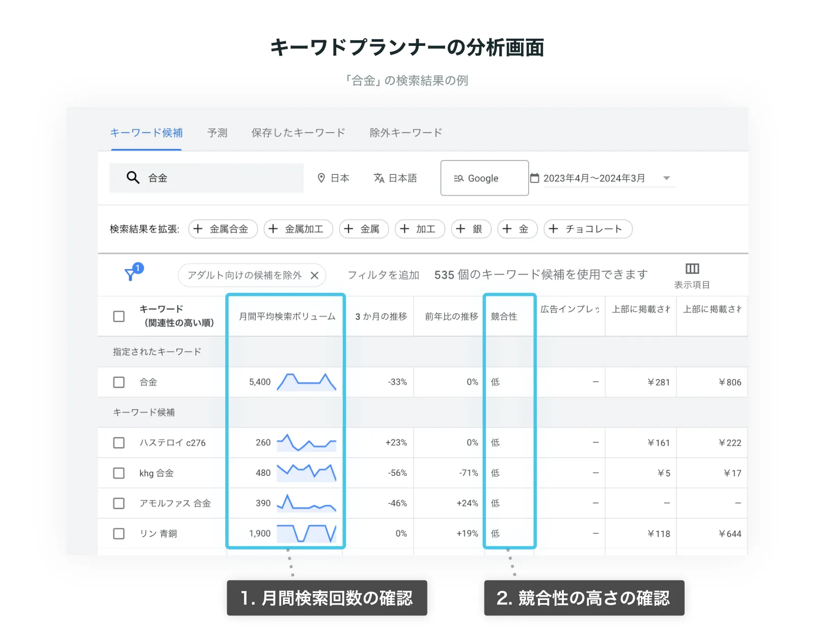Click the リン 青銅 keyword text
The image size is (815, 644).
pyautogui.click(x=158, y=533)
